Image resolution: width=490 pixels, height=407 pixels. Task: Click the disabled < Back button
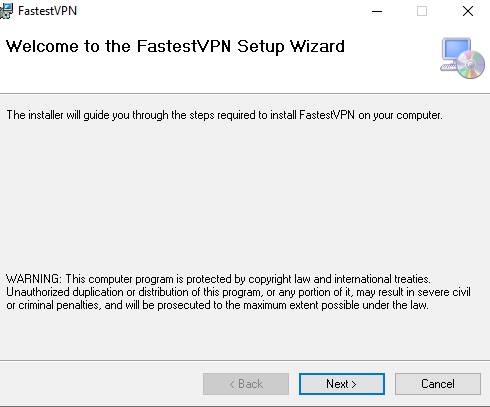246,384
